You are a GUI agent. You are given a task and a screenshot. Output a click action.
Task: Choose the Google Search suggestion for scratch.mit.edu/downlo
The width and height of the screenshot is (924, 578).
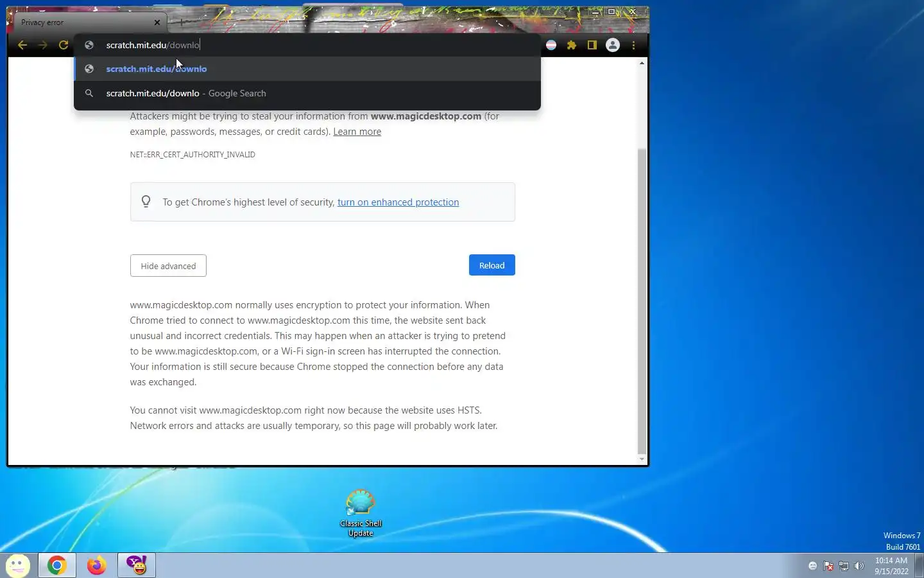tap(307, 93)
